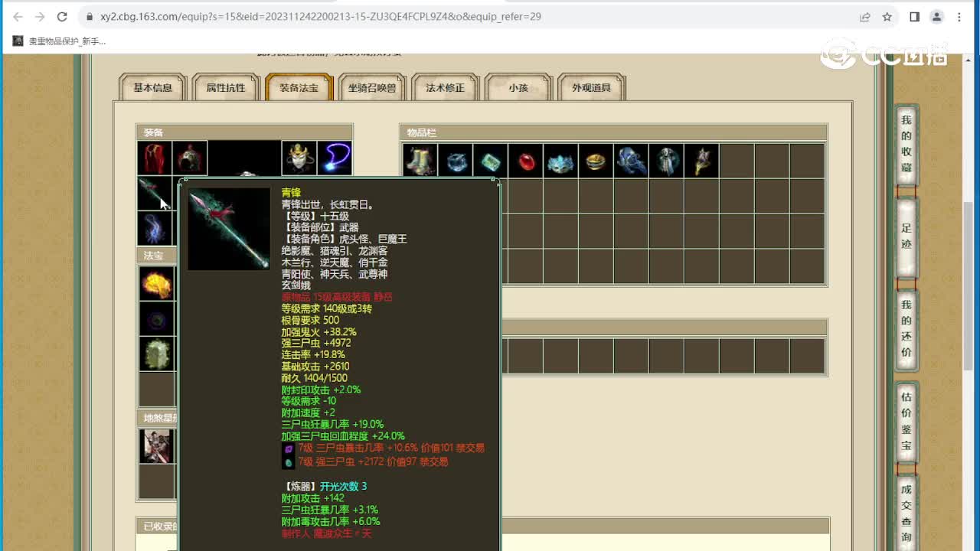
Task: Select the golden ring item in 物品栏
Action: pos(596,161)
